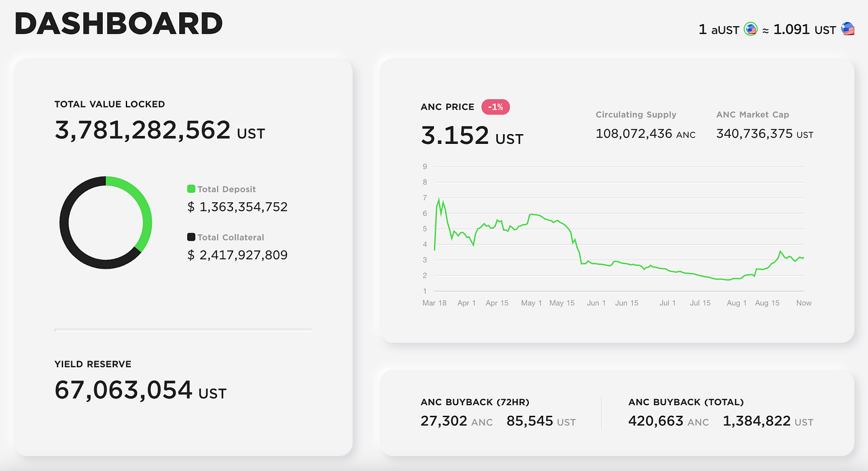Click the DASHBOARD heading
868x471 pixels.
[118, 24]
